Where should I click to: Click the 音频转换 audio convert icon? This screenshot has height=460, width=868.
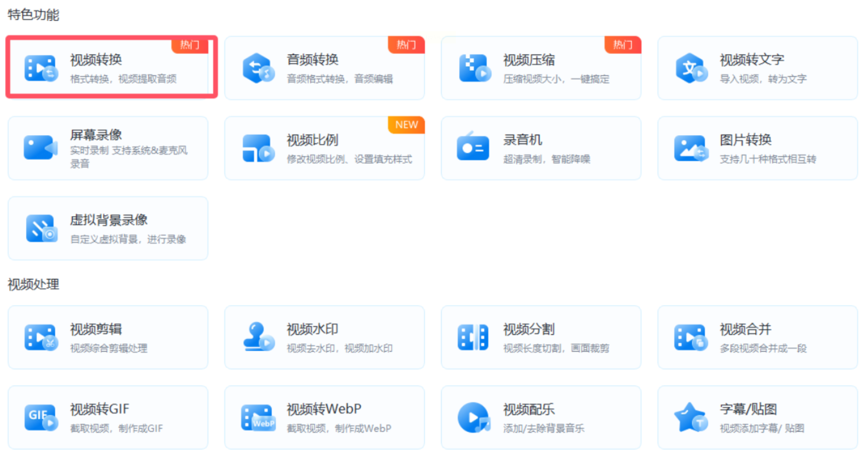(x=258, y=68)
